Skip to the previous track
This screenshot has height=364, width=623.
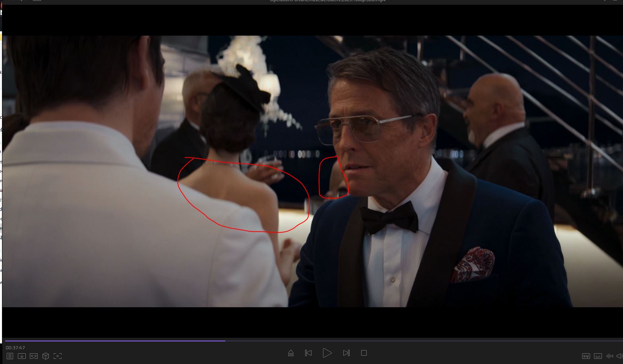click(308, 353)
